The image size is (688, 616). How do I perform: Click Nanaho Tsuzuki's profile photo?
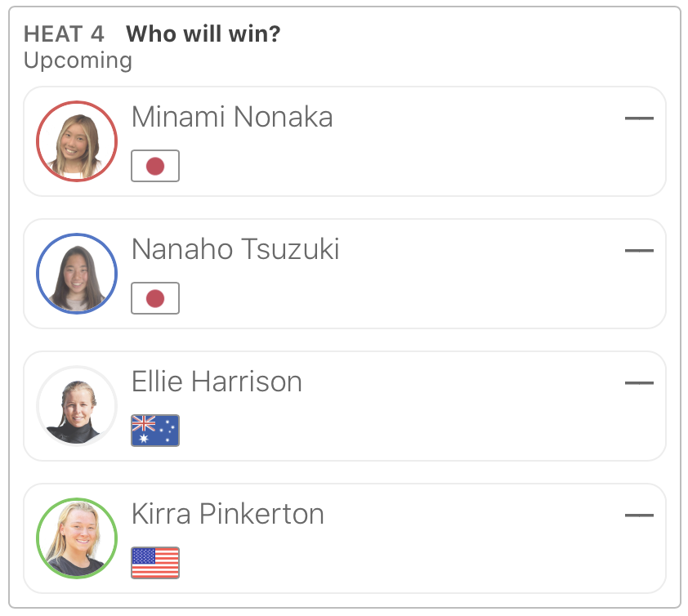click(77, 274)
